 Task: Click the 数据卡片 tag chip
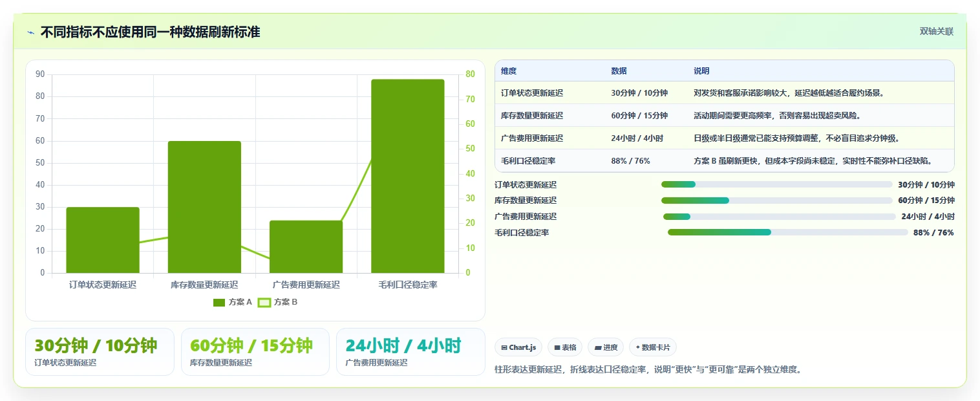(653, 347)
